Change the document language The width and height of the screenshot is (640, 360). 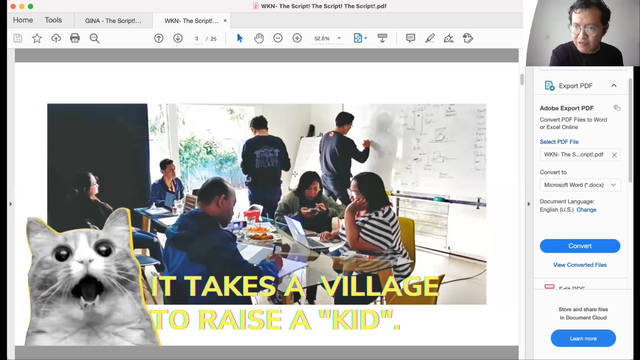pyautogui.click(x=587, y=210)
